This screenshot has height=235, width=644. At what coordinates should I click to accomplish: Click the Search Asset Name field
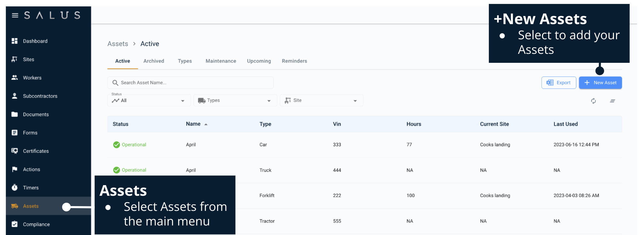[190, 83]
